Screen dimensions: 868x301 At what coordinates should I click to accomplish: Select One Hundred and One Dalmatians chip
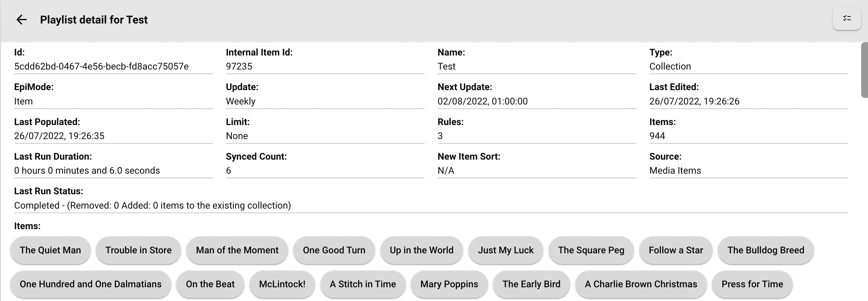coord(91,284)
